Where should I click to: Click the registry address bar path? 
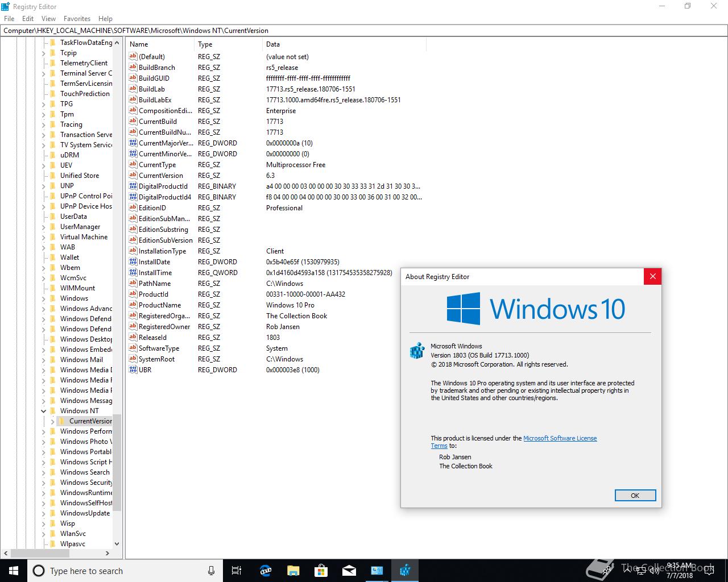pos(363,31)
